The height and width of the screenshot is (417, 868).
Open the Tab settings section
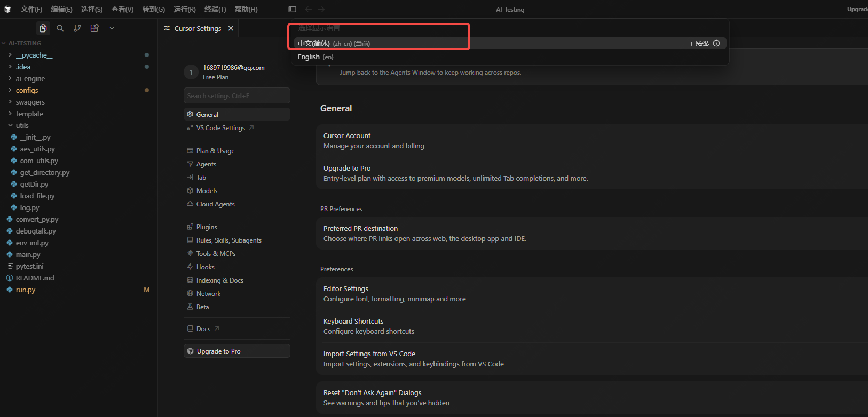tap(237, 178)
